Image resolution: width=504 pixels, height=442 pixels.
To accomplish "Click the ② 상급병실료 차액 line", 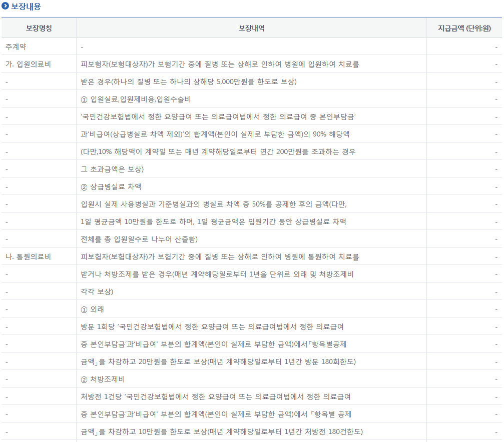I will tap(111, 186).
